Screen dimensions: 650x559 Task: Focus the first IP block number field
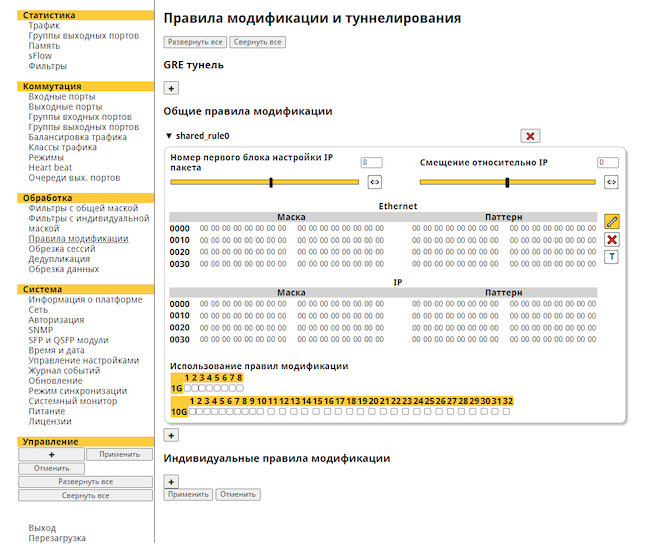[x=371, y=163]
